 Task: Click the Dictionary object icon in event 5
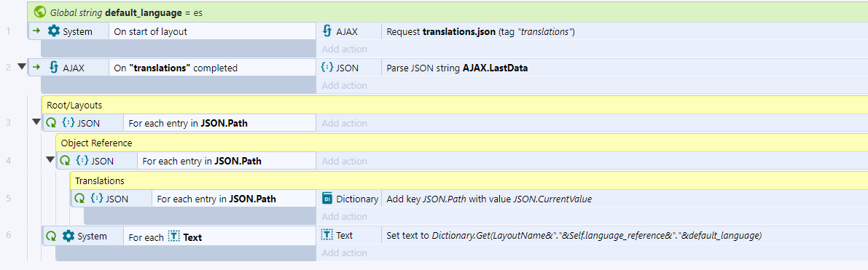[x=327, y=199]
